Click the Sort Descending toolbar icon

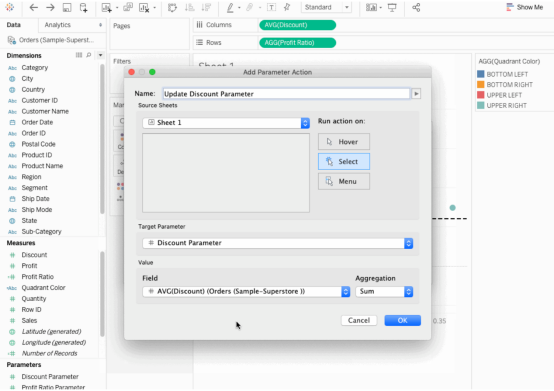pos(206,7)
